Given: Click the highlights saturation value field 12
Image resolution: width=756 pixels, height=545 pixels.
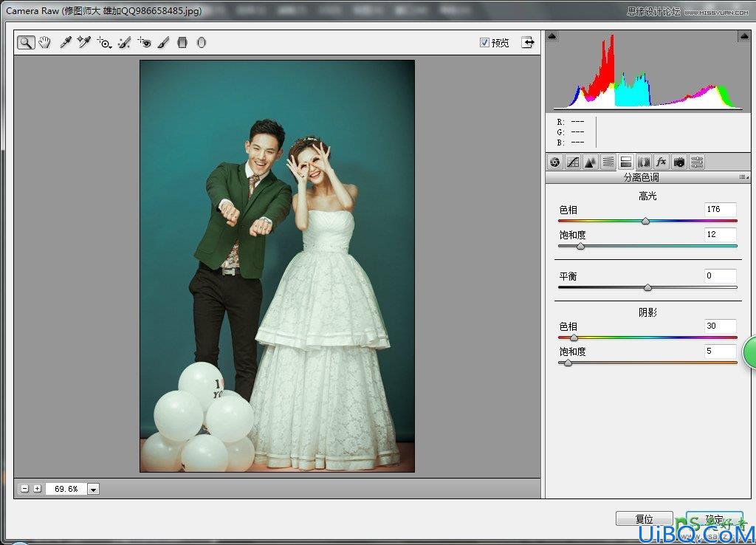Looking at the screenshot, I should click(x=720, y=234).
